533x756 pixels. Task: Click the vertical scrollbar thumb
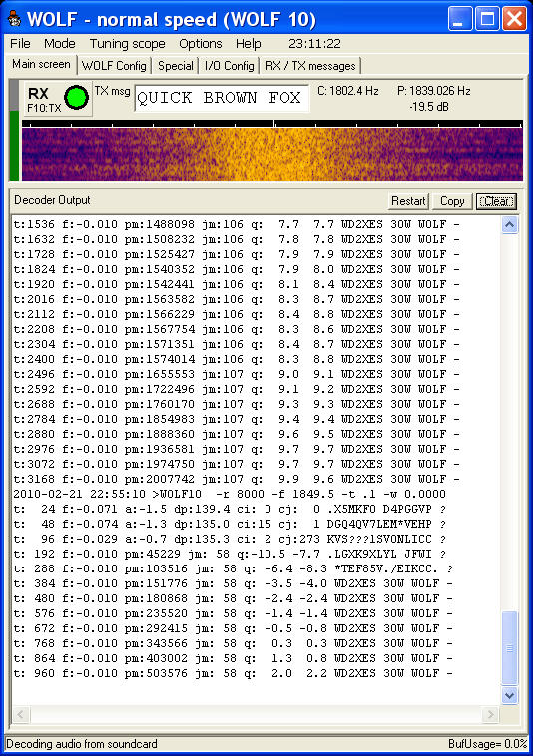point(510,647)
